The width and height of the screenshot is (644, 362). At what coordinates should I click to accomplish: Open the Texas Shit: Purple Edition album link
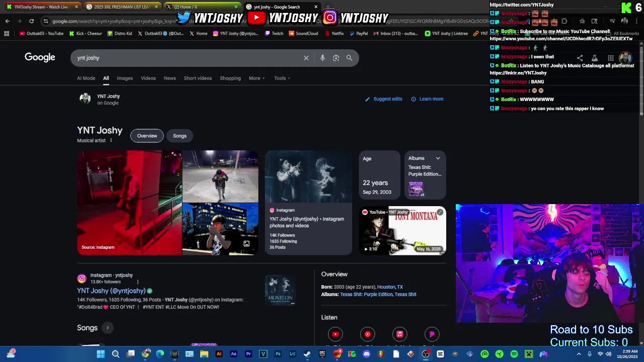(x=366, y=295)
